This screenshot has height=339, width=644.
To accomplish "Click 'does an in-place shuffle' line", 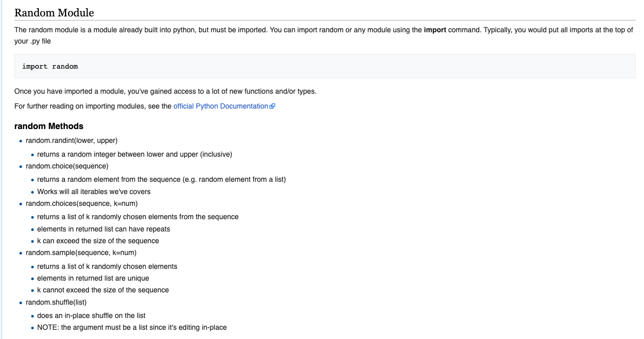I will 92,315.
